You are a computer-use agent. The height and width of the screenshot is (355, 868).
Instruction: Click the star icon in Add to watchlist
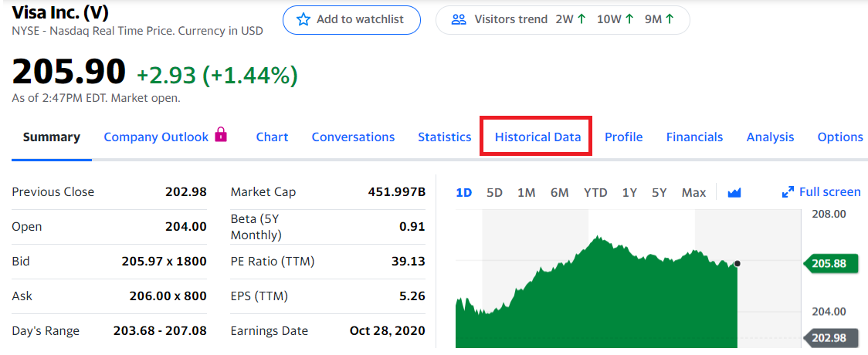click(303, 20)
